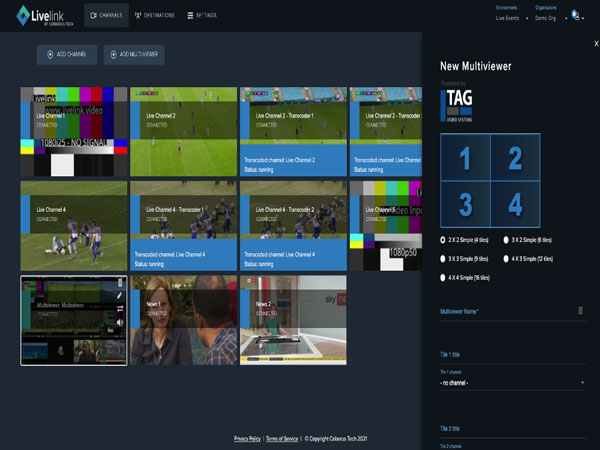Open the Live Channel 2 - Transcoder 1 tile

pos(293,132)
